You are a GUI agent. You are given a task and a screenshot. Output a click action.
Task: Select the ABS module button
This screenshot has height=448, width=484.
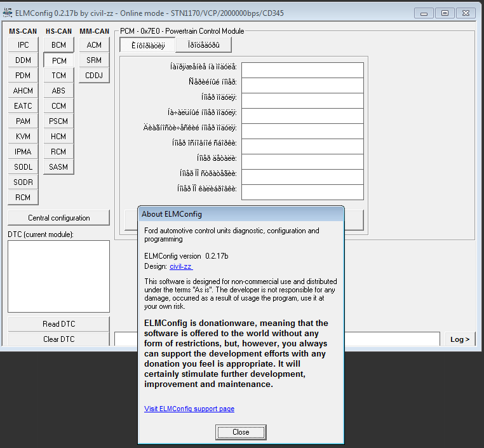click(x=58, y=90)
